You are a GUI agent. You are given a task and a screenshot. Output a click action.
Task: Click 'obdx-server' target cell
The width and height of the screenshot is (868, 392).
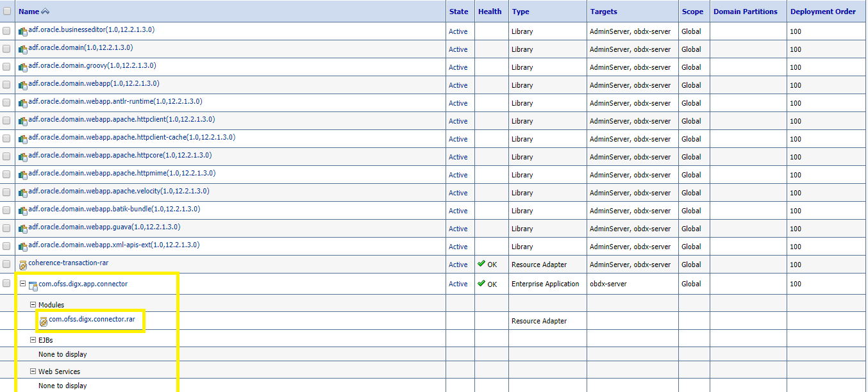click(x=608, y=284)
